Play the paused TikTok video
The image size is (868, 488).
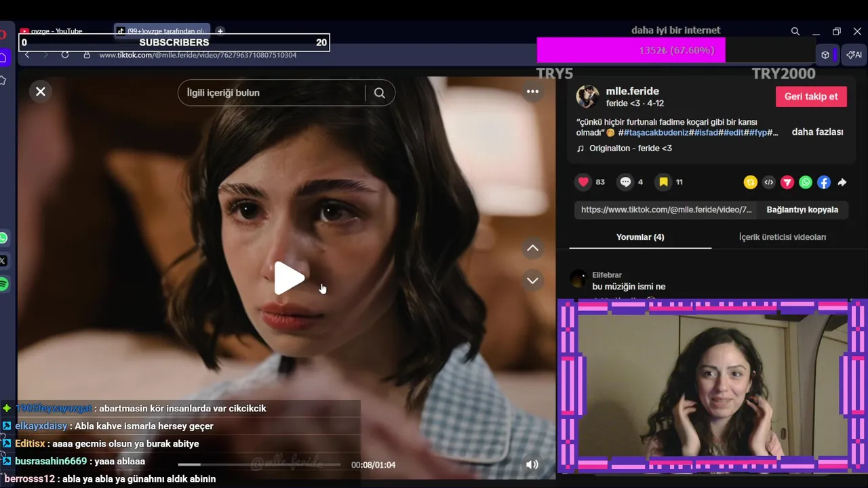tap(290, 278)
